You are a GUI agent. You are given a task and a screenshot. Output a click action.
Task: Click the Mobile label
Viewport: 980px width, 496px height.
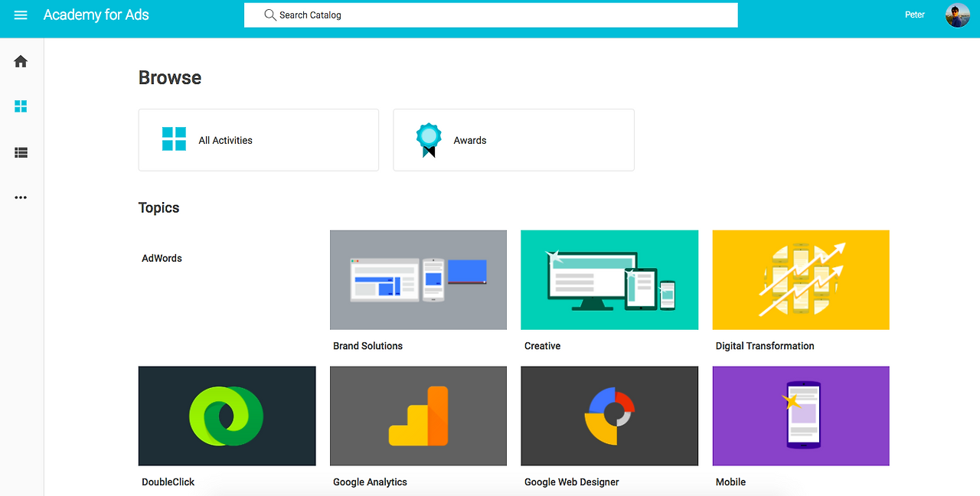pyautogui.click(x=730, y=482)
